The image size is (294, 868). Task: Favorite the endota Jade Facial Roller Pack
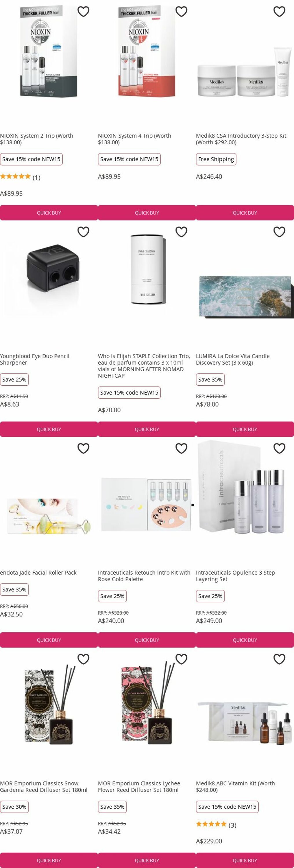click(x=83, y=448)
